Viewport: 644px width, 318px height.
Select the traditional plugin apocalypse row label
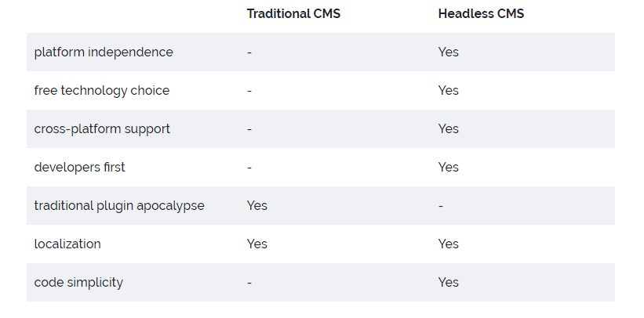point(119,205)
